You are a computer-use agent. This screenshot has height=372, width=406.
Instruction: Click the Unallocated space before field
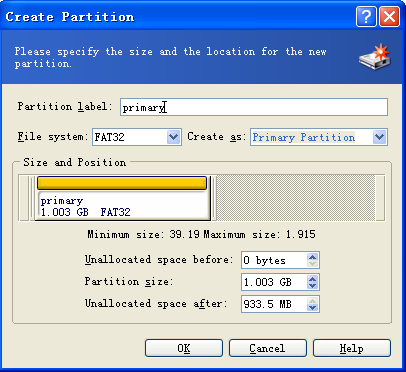[274, 260]
